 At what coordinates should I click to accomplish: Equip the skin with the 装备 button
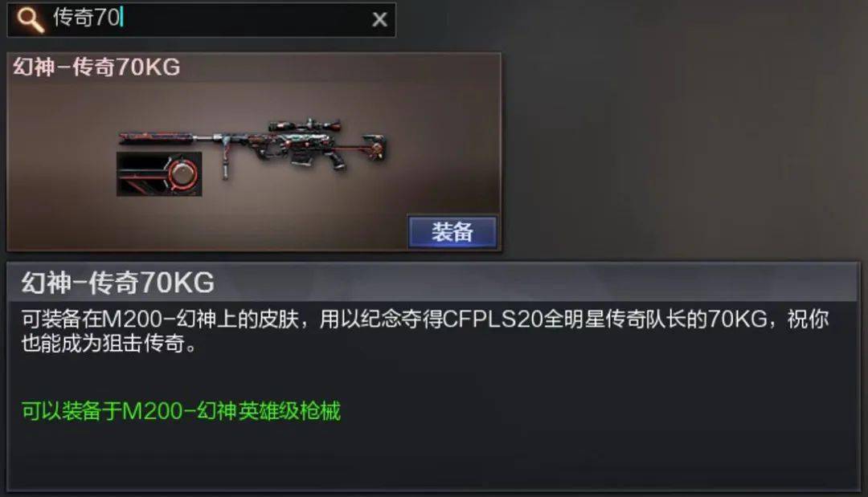(x=452, y=232)
